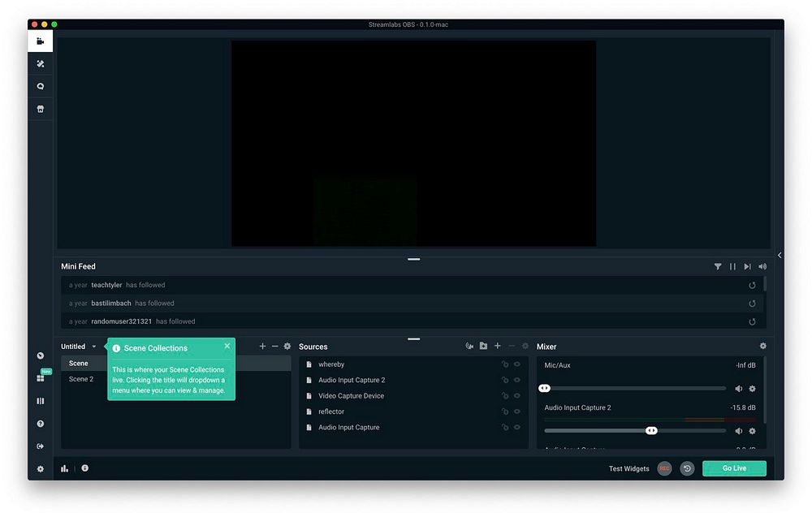The width and height of the screenshot is (812, 517).
Task: Click the replay buffer button
Action: [x=687, y=468]
